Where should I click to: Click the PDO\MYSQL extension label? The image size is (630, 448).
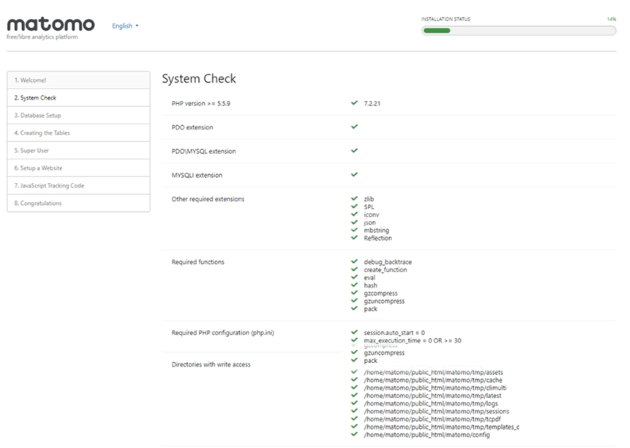click(204, 151)
